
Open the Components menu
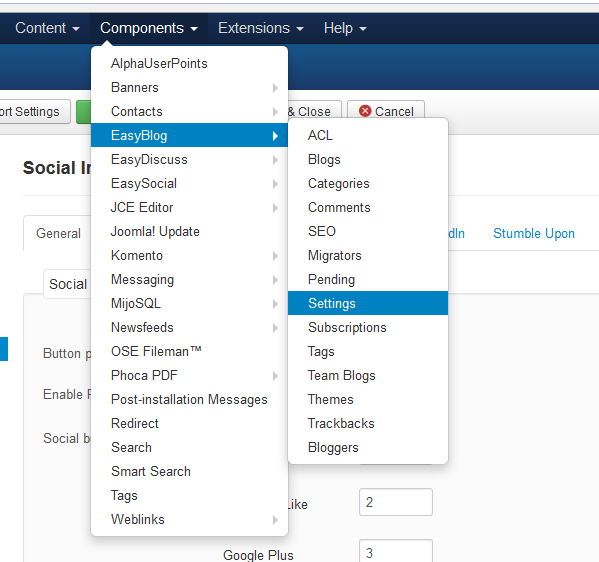point(149,28)
